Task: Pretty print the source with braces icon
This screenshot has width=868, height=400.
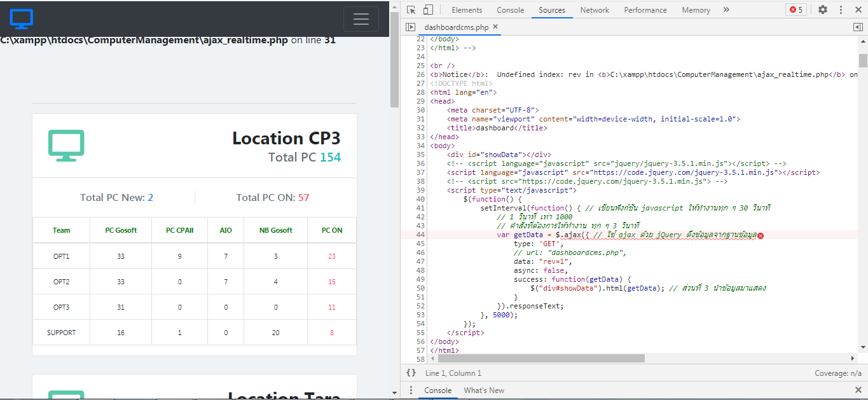Action: click(411, 373)
